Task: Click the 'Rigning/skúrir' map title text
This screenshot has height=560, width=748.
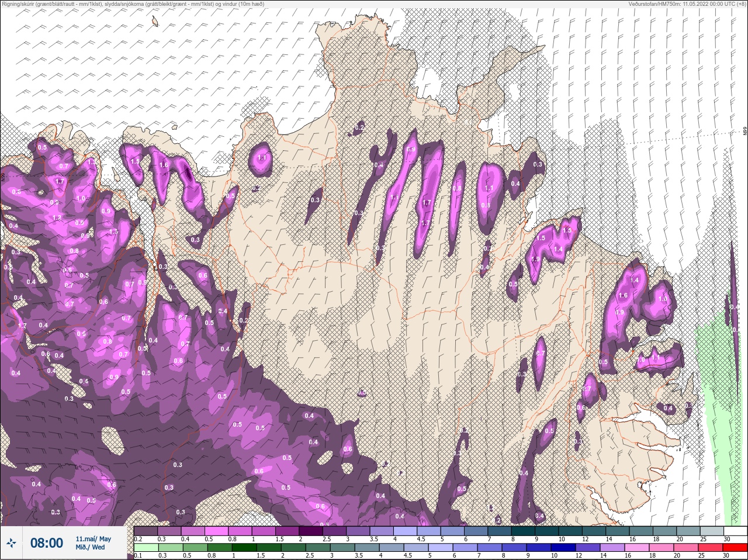Action: pos(133,4)
